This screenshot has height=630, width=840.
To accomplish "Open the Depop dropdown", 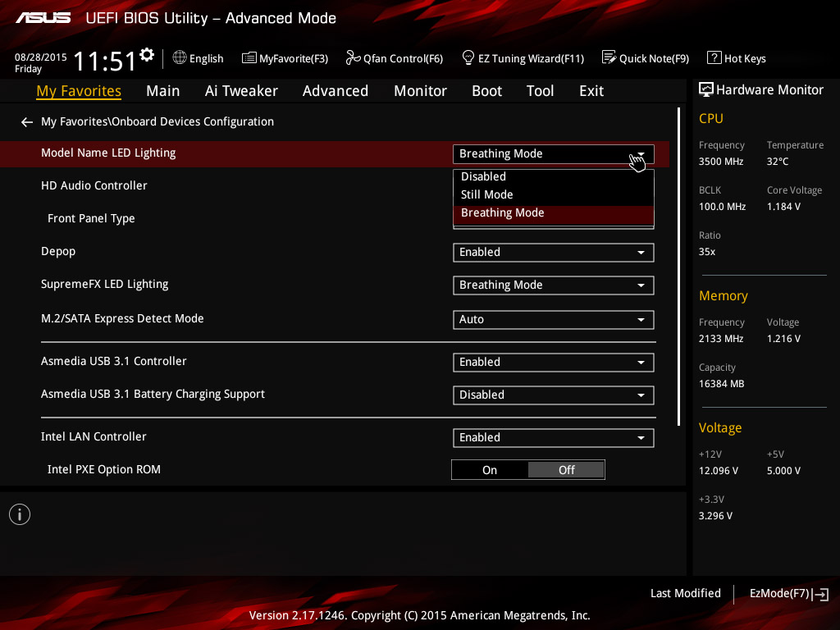I will (x=554, y=253).
